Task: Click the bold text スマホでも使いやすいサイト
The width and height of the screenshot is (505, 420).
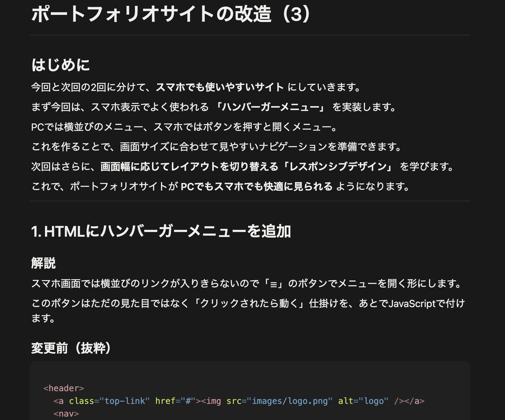Action: 220,87
